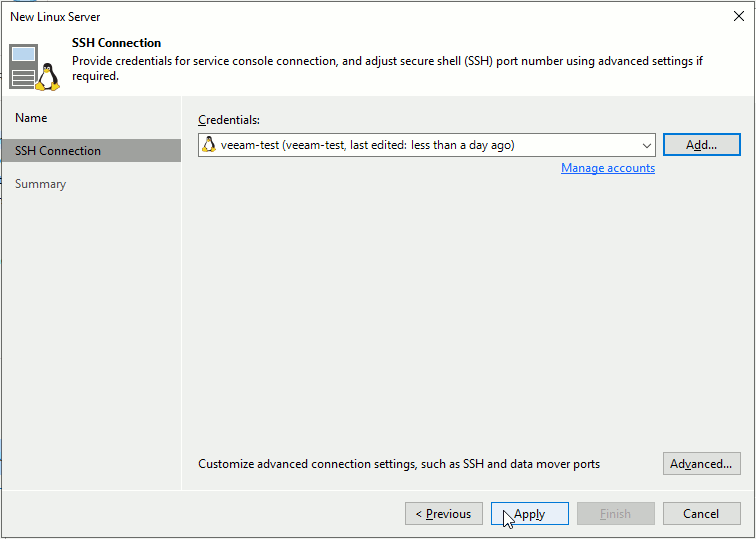Open the Manage accounts link
This screenshot has width=756, height=539.
[x=607, y=168]
